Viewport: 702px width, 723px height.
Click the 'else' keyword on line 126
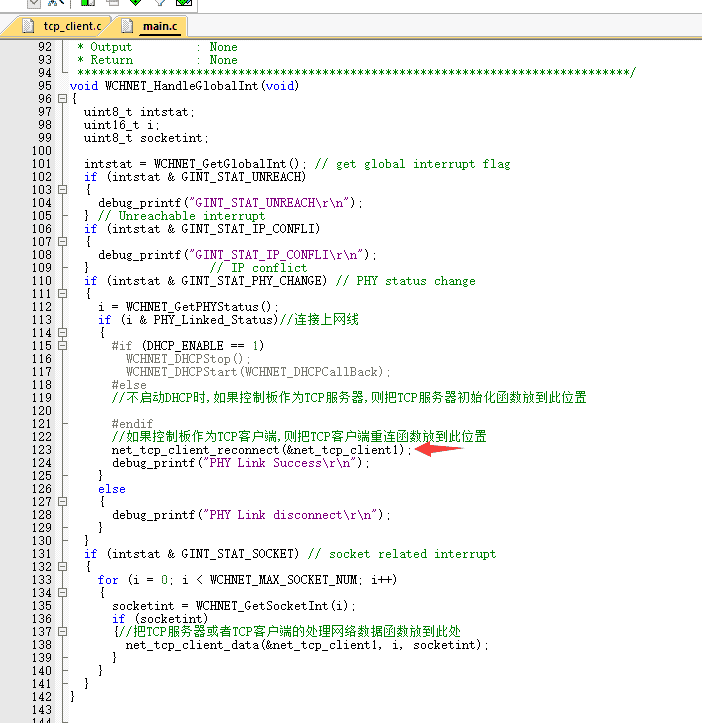click(112, 489)
